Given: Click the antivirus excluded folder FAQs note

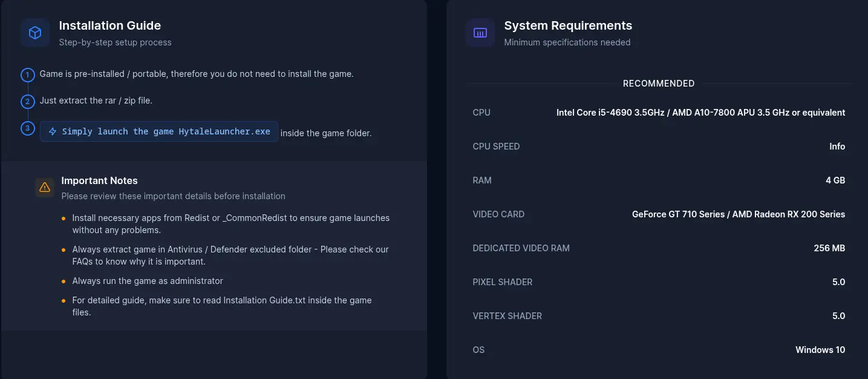Looking at the screenshot, I should pos(230,255).
